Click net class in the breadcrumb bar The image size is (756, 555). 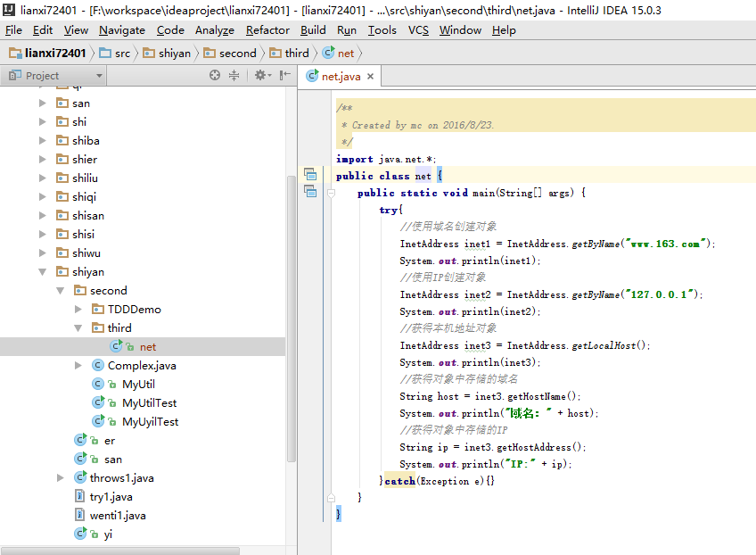point(339,53)
